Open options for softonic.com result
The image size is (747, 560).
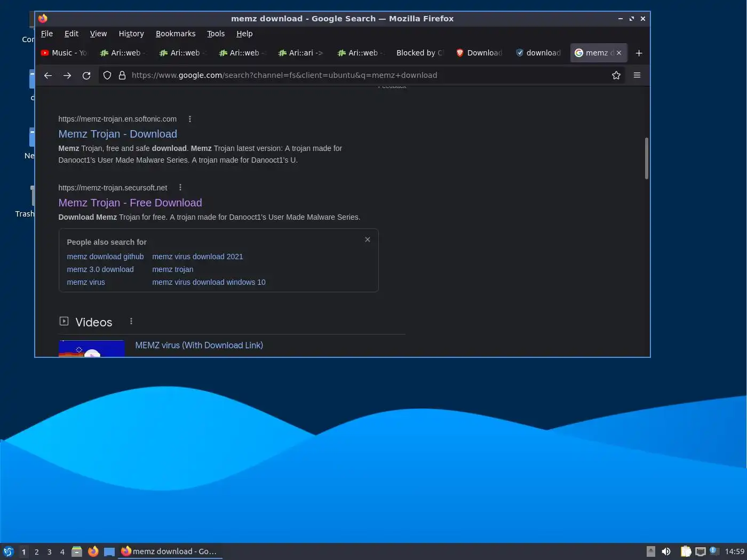tap(190, 119)
